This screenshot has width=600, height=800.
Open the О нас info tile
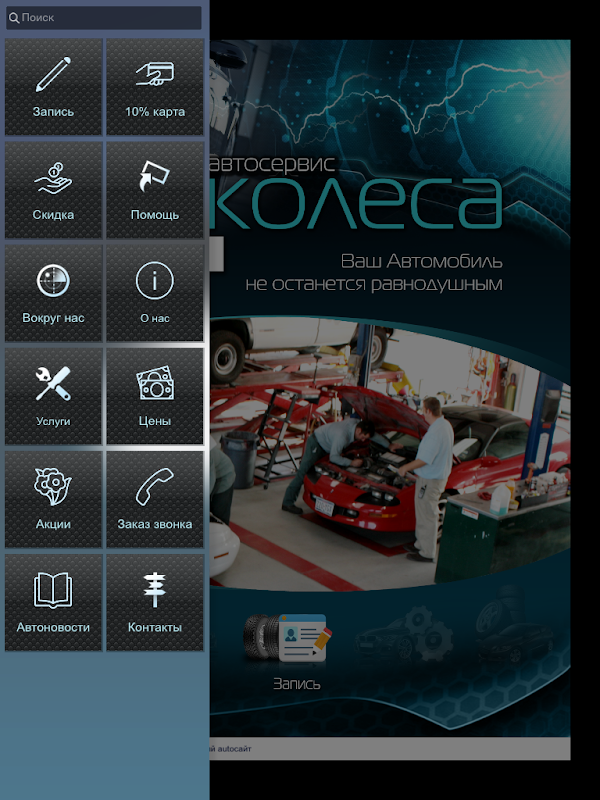tap(155, 293)
